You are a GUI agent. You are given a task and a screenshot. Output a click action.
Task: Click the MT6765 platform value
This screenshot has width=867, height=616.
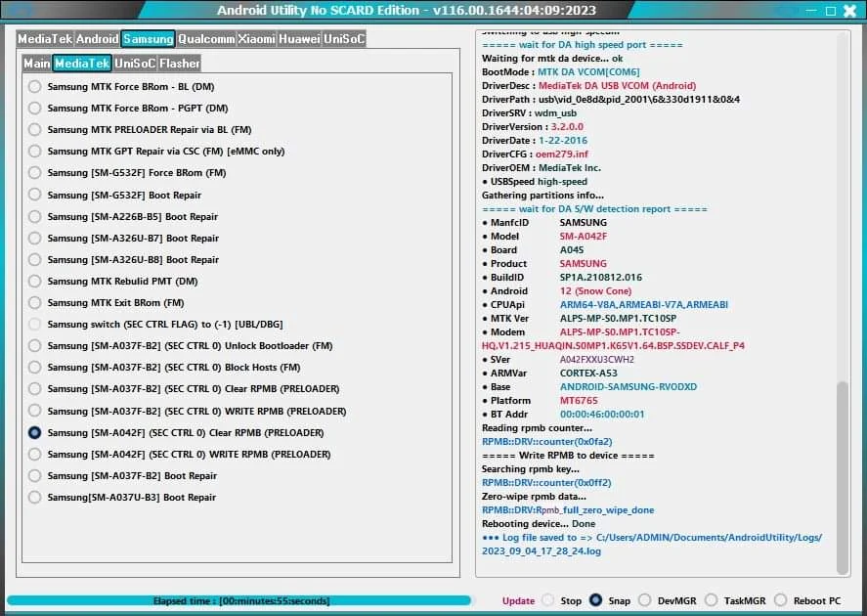579,400
